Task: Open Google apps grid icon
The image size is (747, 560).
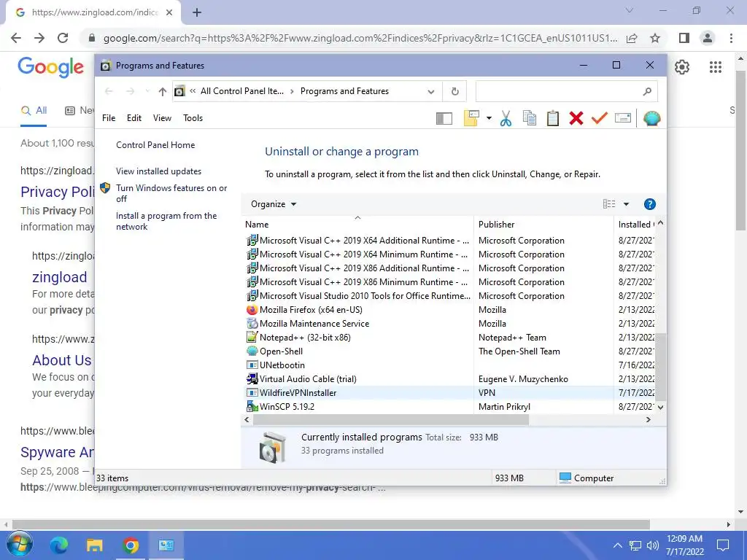Action: tap(715, 67)
